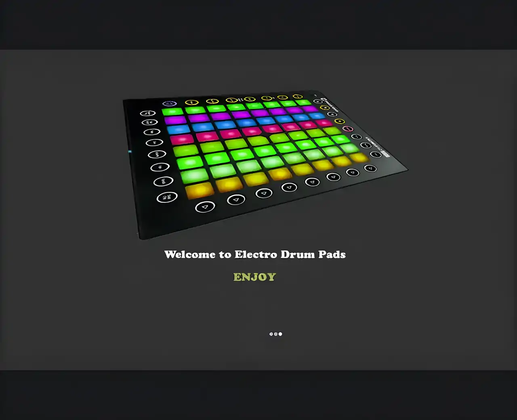Hit the bottom-right yellow pad of the grid
The image size is (517, 420).
[359, 157]
